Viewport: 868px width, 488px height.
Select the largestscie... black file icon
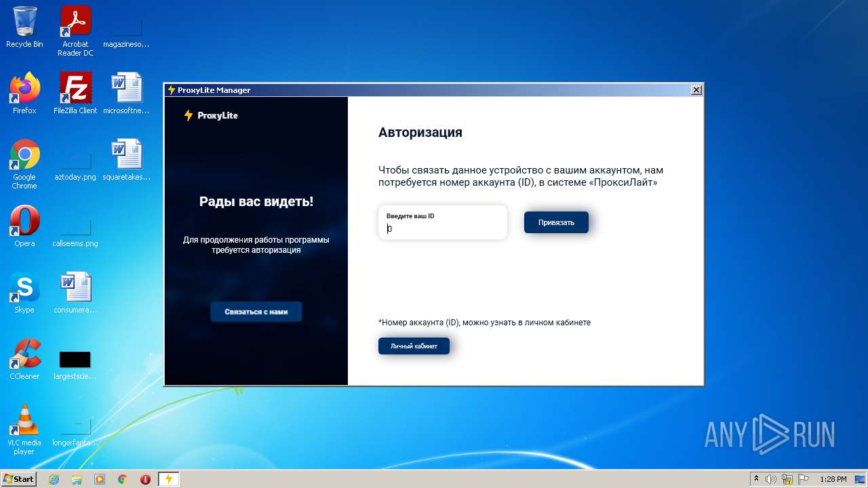point(75,365)
